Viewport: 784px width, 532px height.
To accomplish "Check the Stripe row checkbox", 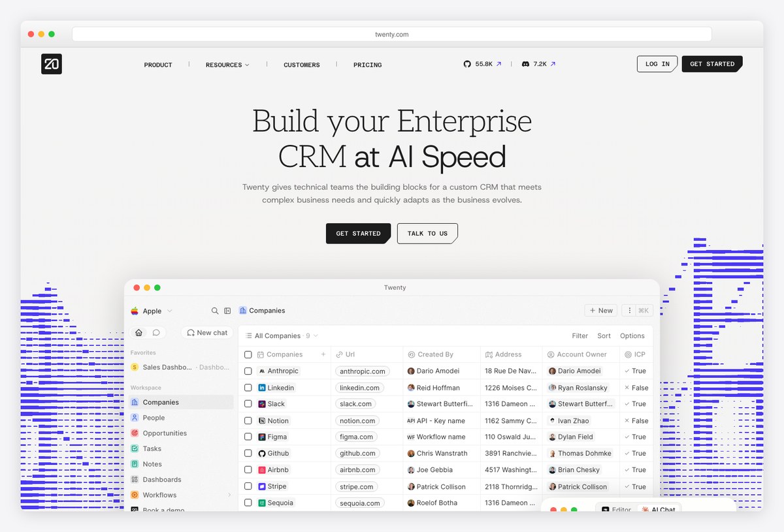I will pos(248,486).
